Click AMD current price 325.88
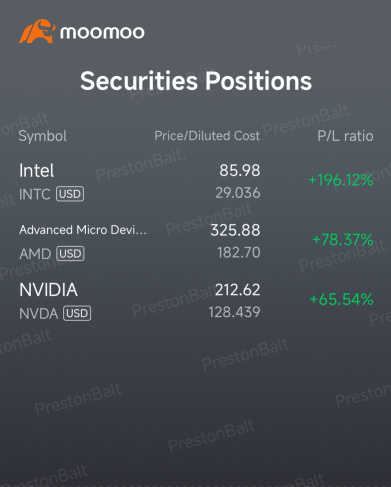 [x=235, y=230]
